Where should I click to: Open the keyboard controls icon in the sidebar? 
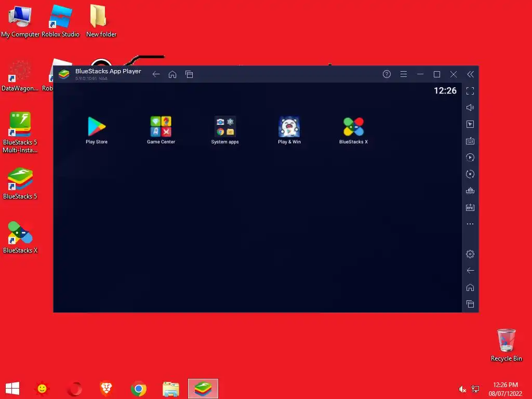[x=470, y=141]
